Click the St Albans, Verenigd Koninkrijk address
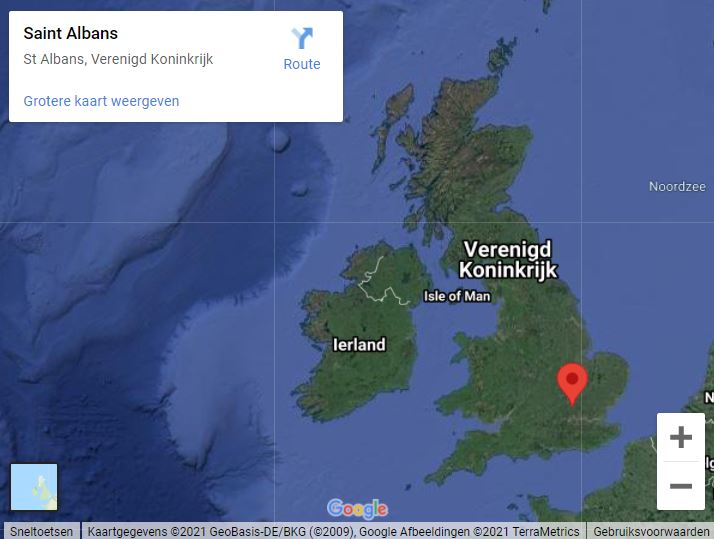This screenshot has width=714, height=539. tap(118, 59)
